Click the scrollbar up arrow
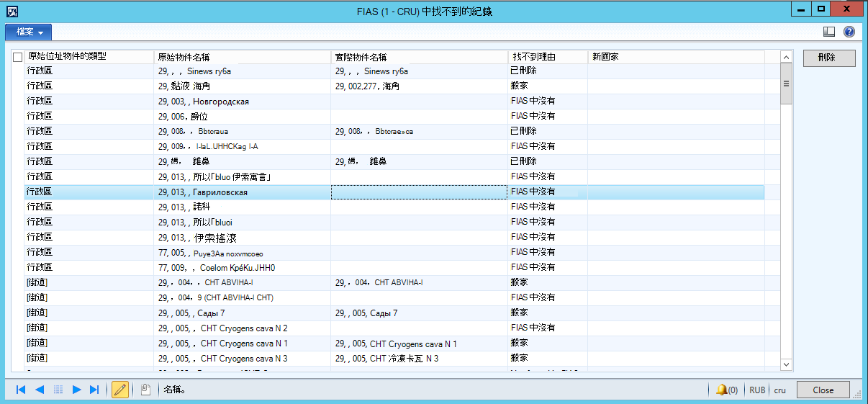The width and height of the screenshot is (868, 404). [786, 57]
